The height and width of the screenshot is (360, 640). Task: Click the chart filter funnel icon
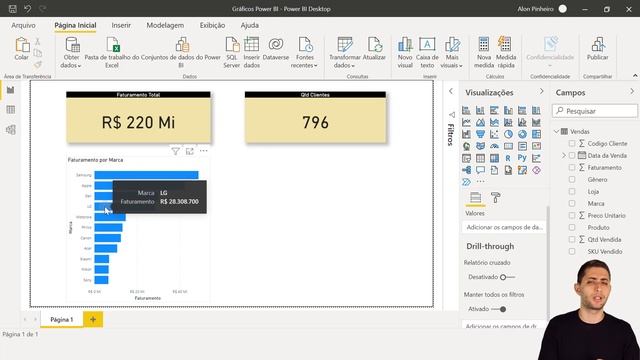tap(176, 151)
